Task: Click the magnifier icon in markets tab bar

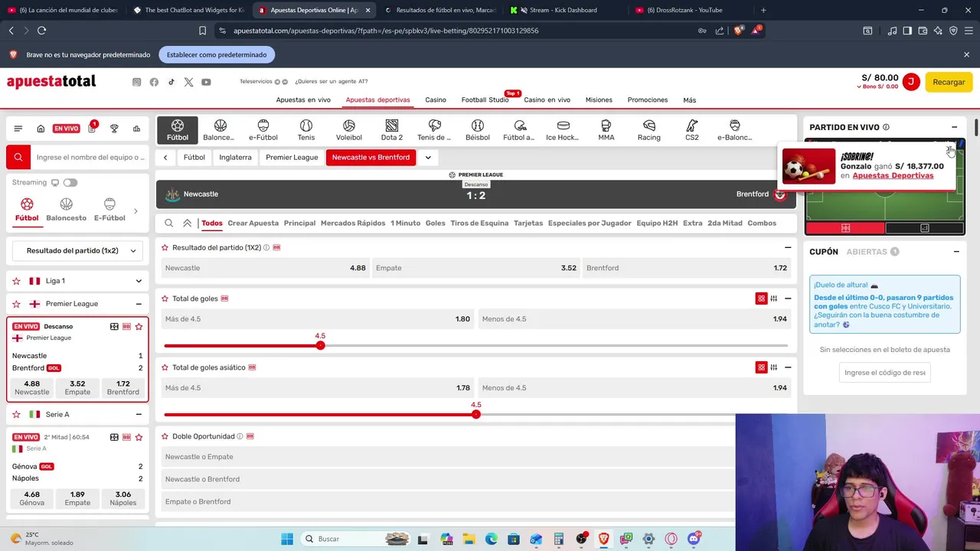Action: [169, 223]
